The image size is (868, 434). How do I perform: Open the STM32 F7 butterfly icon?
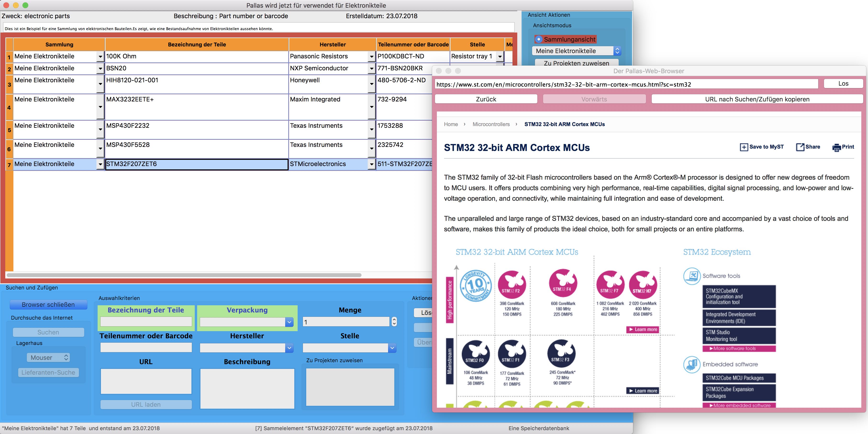point(610,285)
